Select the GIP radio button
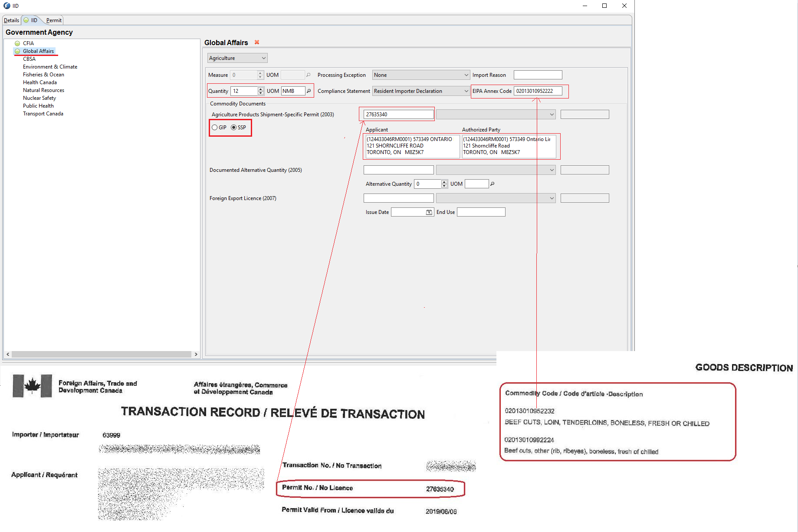This screenshot has width=798, height=532. (x=215, y=128)
